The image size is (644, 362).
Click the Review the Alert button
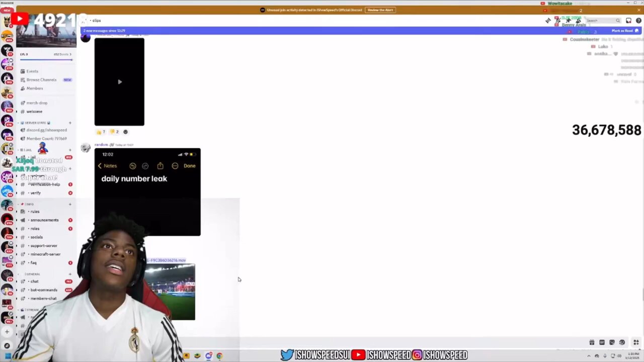pyautogui.click(x=380, y=10)
